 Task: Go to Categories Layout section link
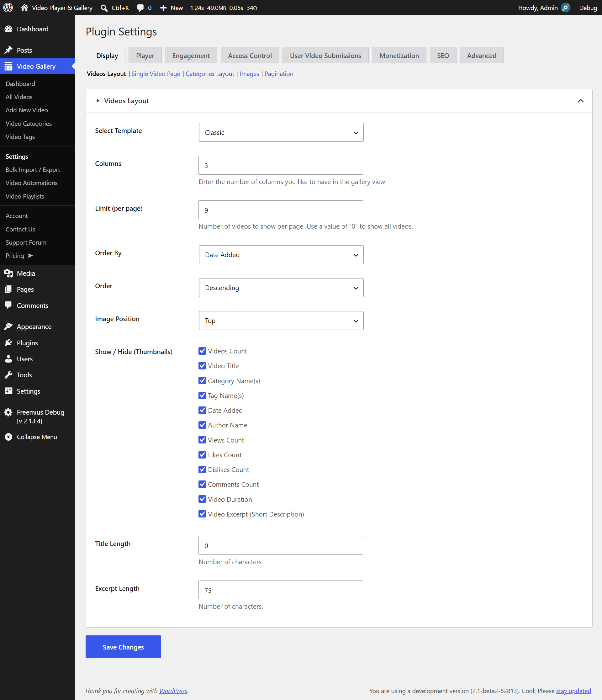(210, 74)
